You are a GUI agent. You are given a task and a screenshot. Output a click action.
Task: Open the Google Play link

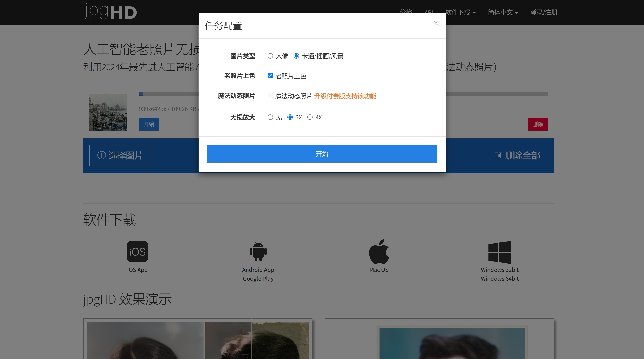point(258,279)
